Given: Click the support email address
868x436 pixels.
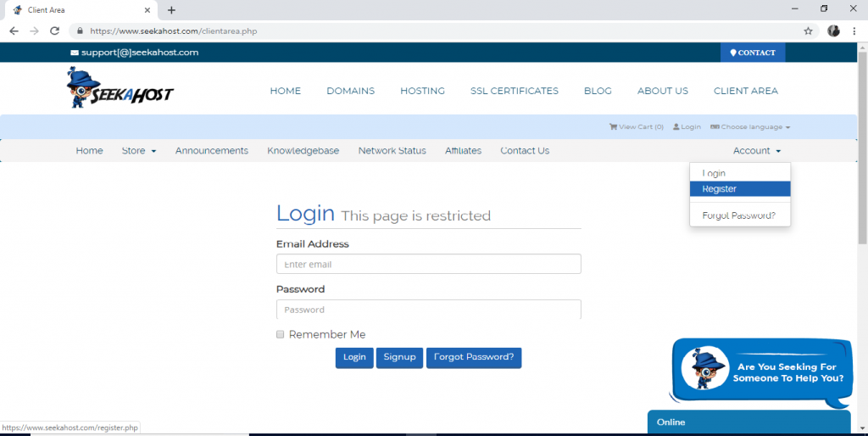Looking at the screenshot, I should (135, 53).
